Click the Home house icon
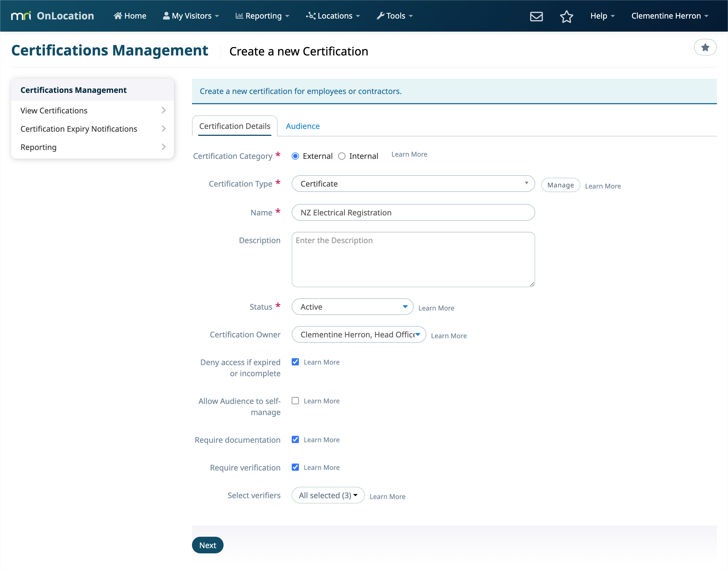Viewport: 728px width, 570px height. click(x=118, y=16)
